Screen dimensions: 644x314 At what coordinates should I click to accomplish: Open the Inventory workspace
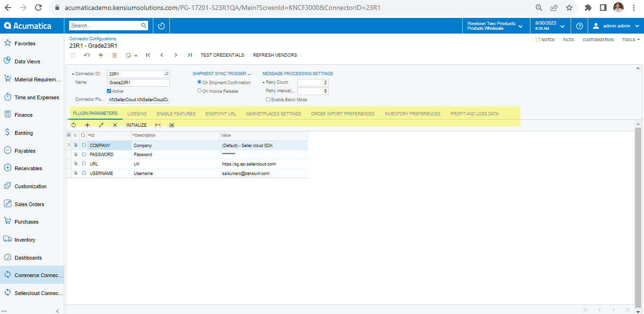32,240
